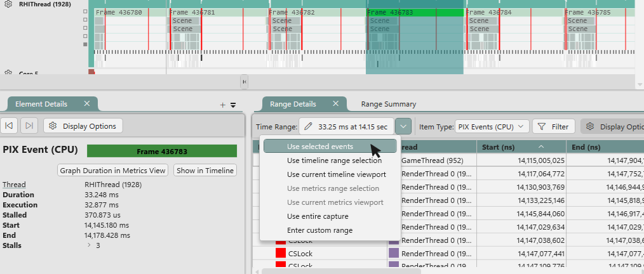This screenshot has height=274, width=644.
Task: Open the panel options menu next to the plus icon
Action: pyautogui.click(x=233, y=105)
